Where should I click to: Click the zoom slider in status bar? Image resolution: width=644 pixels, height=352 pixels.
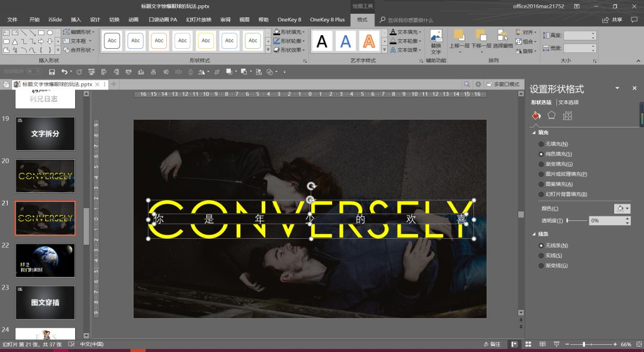click(x=590, y=344)
